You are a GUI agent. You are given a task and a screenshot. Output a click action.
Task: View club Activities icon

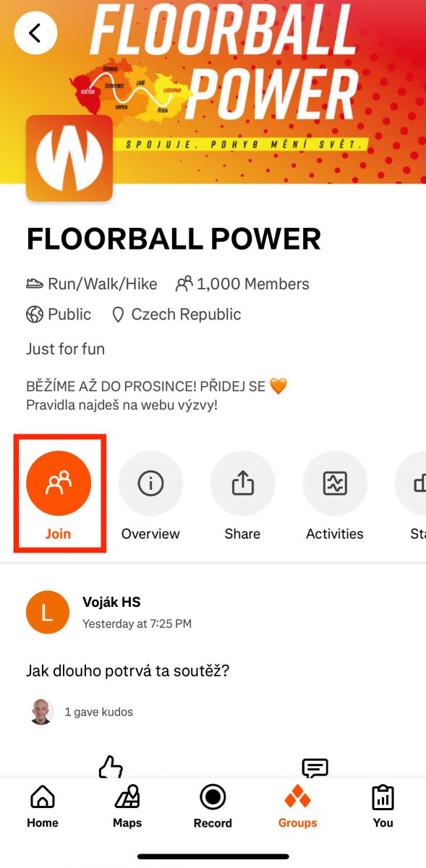335,484
